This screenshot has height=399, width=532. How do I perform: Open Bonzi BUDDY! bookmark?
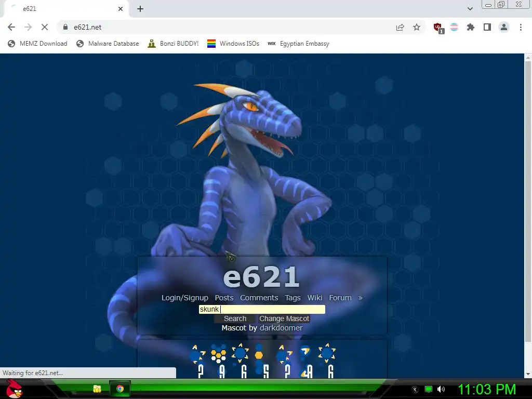[173, 44]
